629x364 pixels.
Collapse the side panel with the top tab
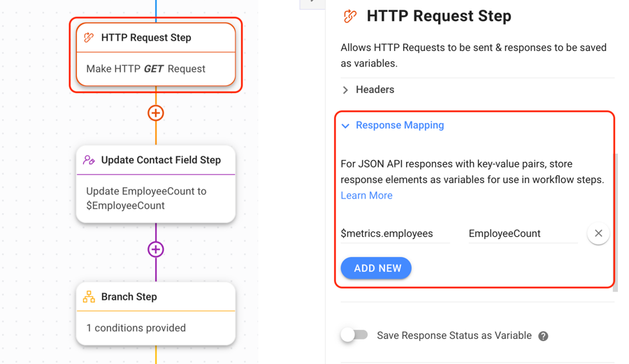312,3
